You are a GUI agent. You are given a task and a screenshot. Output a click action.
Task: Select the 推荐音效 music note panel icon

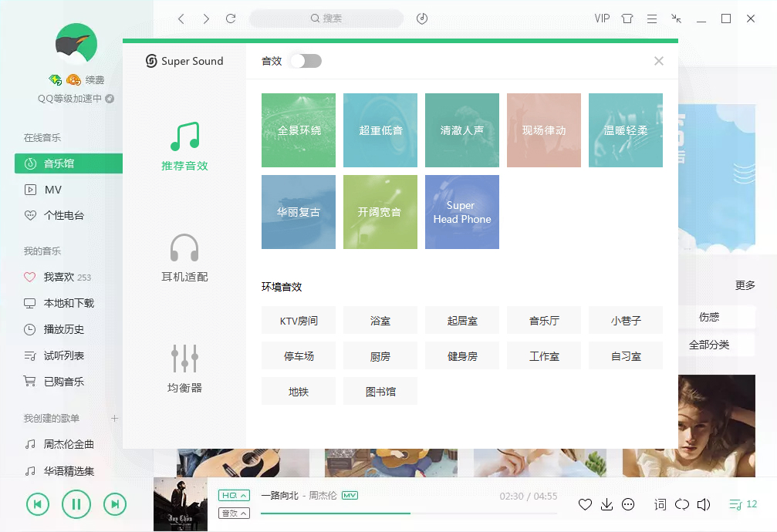(x=184, y=138)
